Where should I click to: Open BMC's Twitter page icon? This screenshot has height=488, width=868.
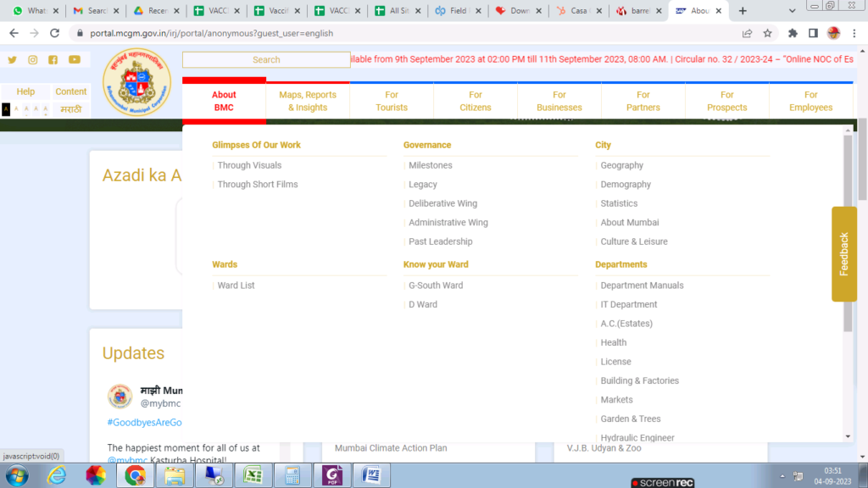11,59
